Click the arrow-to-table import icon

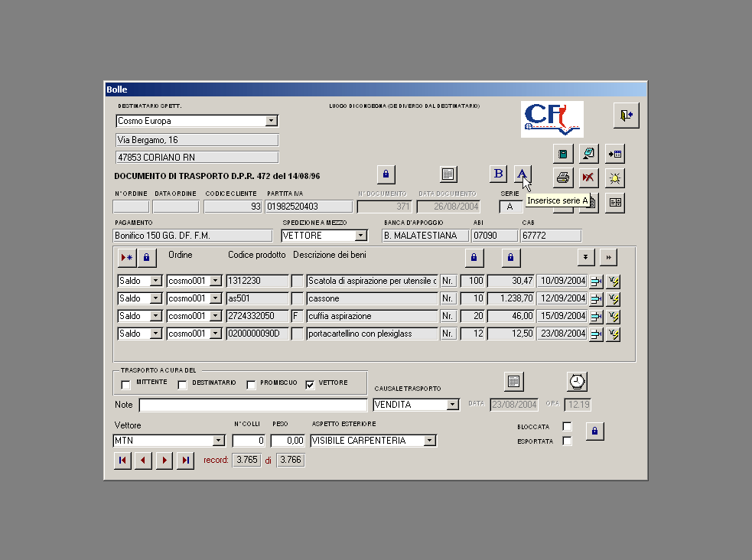(615, 154)
